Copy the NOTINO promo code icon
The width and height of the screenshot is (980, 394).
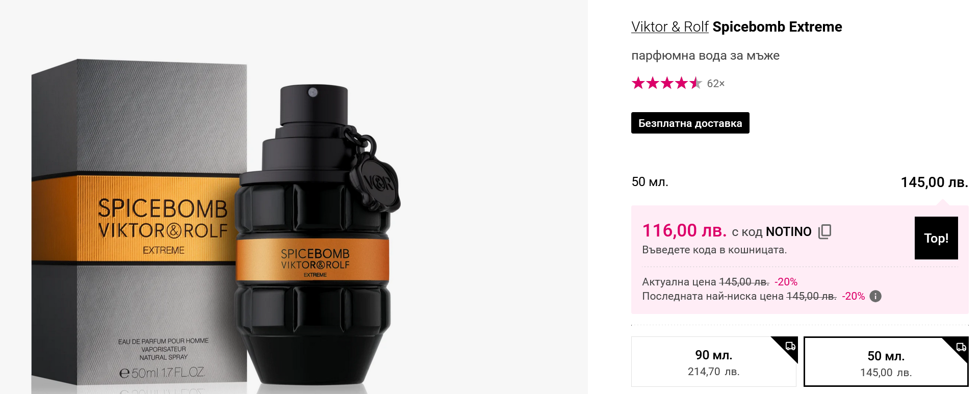tap(824, 231)
